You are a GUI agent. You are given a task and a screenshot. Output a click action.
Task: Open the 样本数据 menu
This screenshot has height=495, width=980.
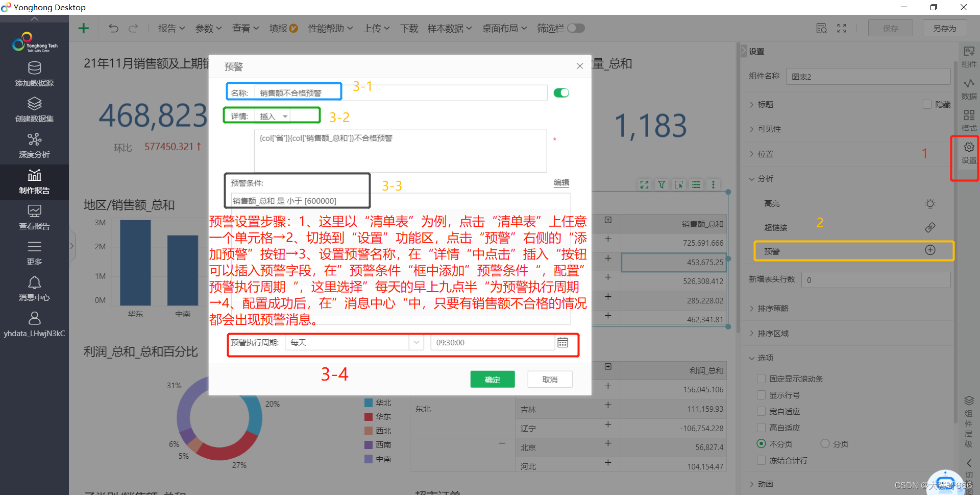pos(449,28)
